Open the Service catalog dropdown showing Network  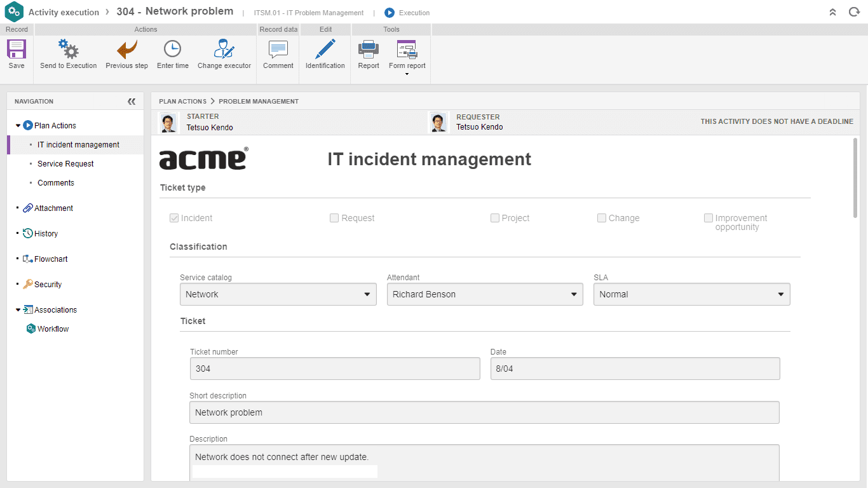(278, 294)
